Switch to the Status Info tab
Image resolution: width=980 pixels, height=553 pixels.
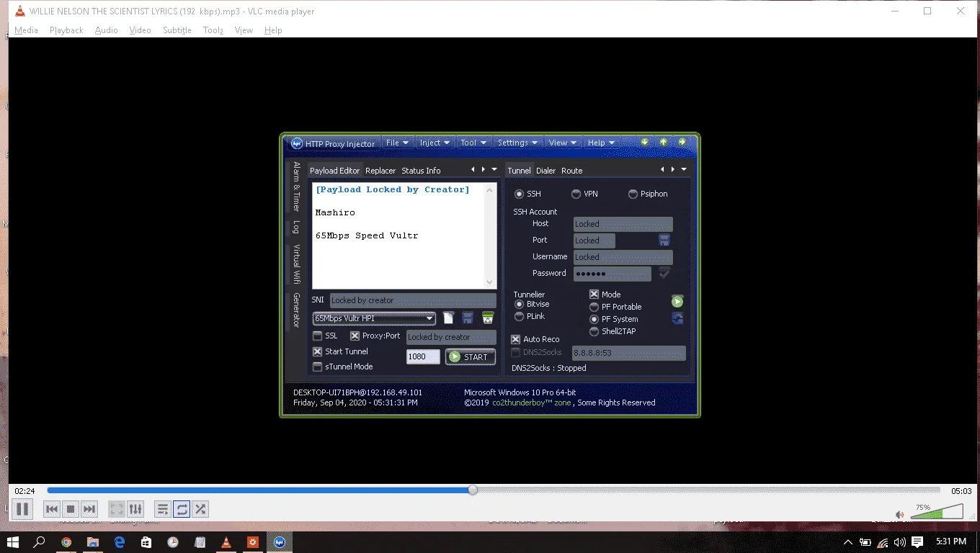(421, 171)
